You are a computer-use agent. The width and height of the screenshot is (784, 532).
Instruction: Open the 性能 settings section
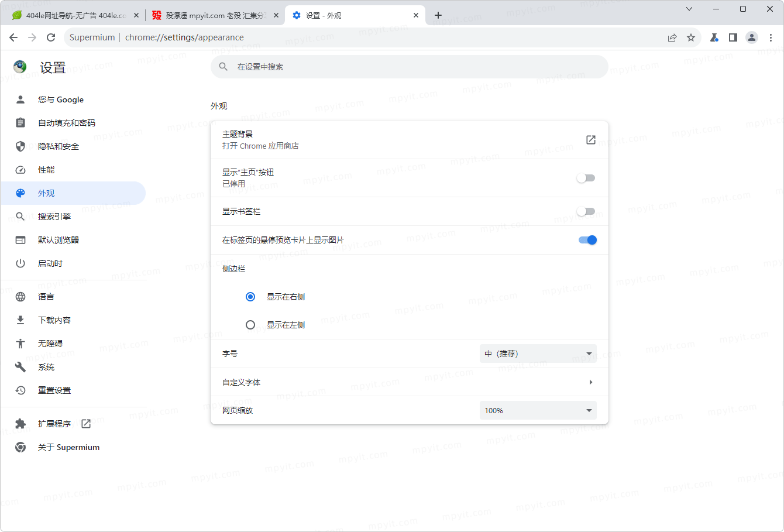(73, 170)
